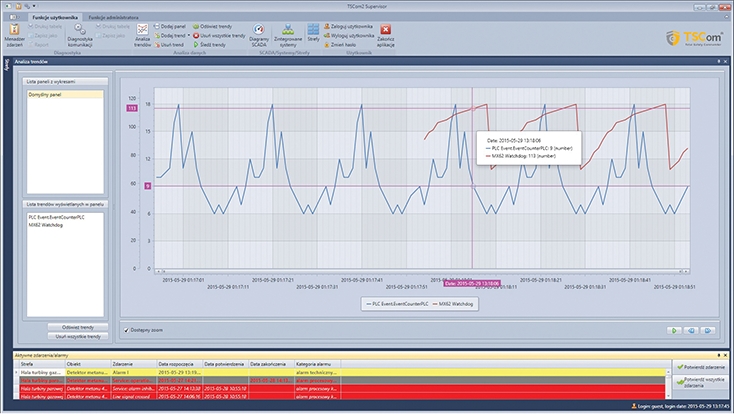Click Dodaj panel in ribbon

click(x=170, y=27)
